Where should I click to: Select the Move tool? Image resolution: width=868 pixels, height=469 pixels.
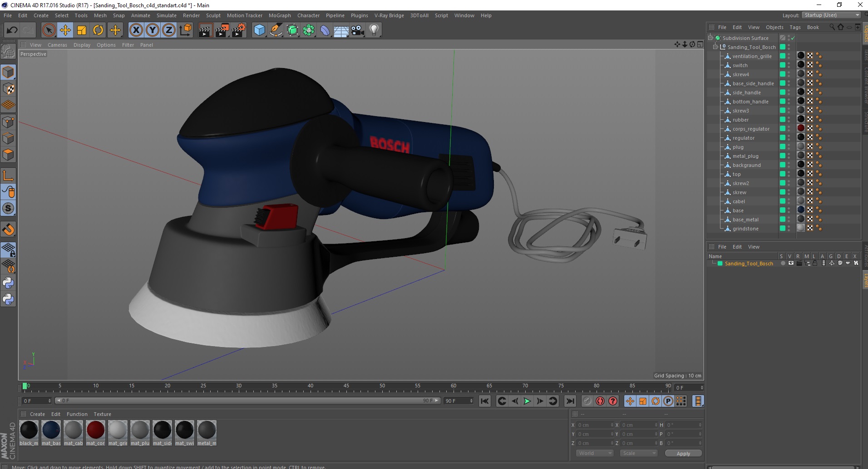click(x=65, y=30)
